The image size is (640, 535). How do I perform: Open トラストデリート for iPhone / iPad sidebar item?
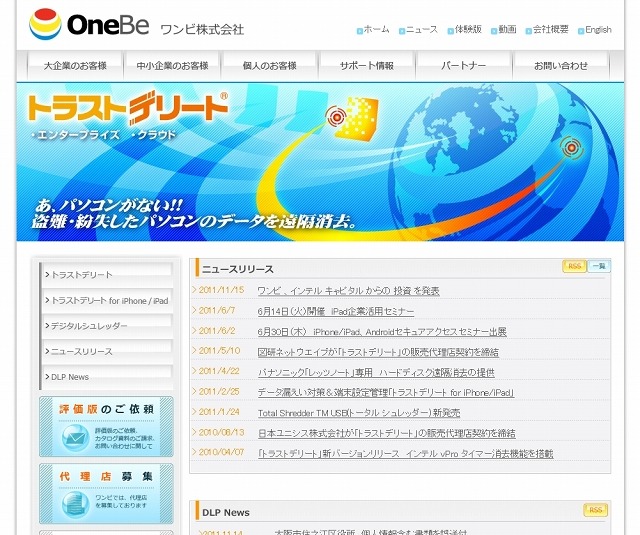click(107, 300)
